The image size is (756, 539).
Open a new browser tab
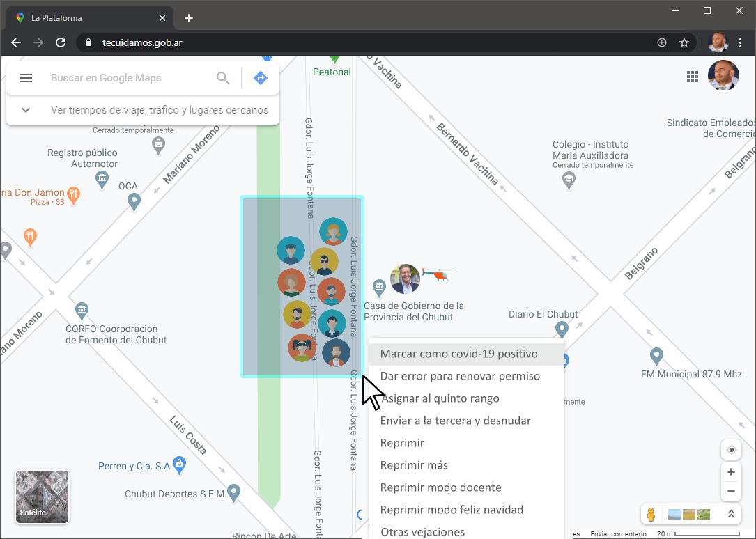[x=189, y=18]
